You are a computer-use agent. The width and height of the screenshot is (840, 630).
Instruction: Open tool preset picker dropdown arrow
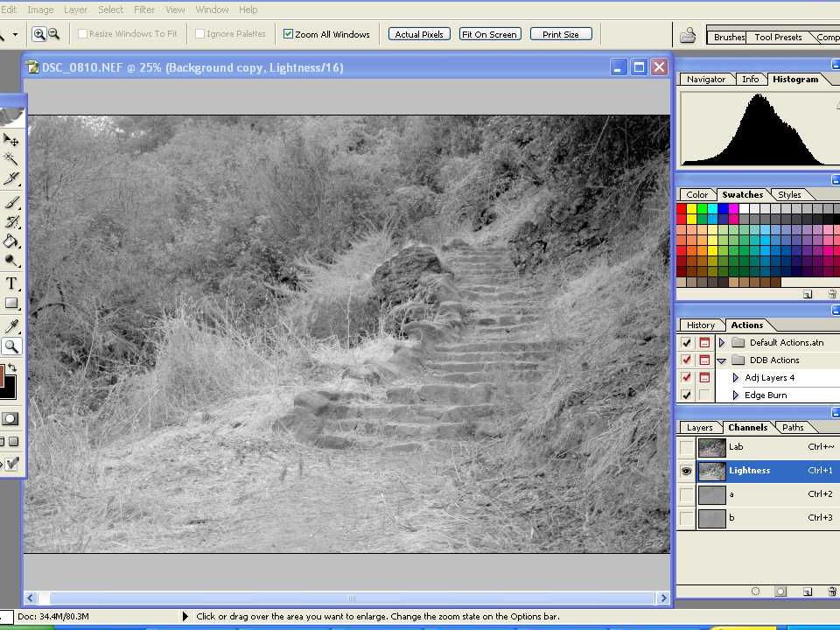(15, 35)
